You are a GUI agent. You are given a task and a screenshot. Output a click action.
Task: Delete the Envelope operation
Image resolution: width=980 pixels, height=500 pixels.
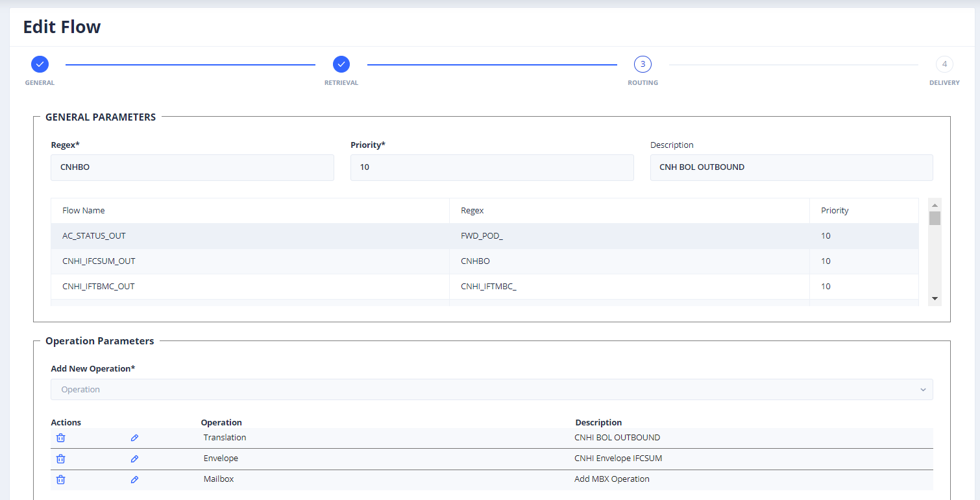click(x=60, y=458)
